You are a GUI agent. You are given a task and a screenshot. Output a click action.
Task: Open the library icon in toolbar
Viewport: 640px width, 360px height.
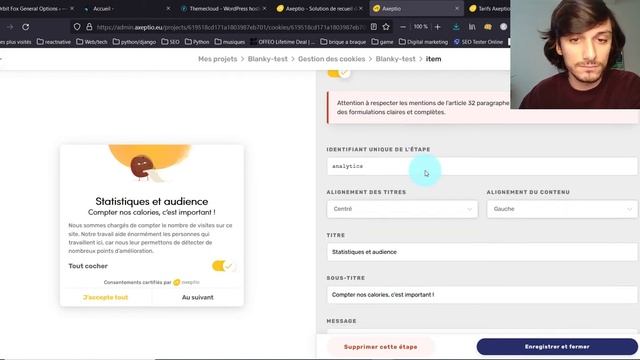click(472, 27)
